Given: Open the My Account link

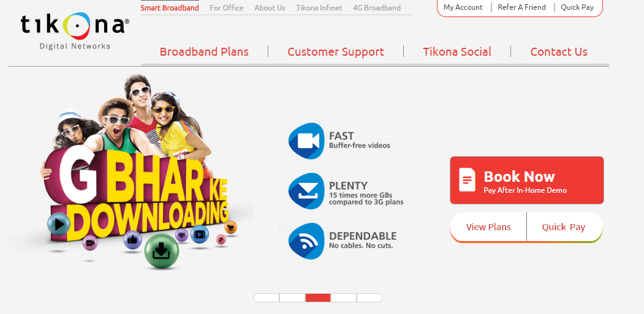Looking at the screenshot, I should (463, 7).
